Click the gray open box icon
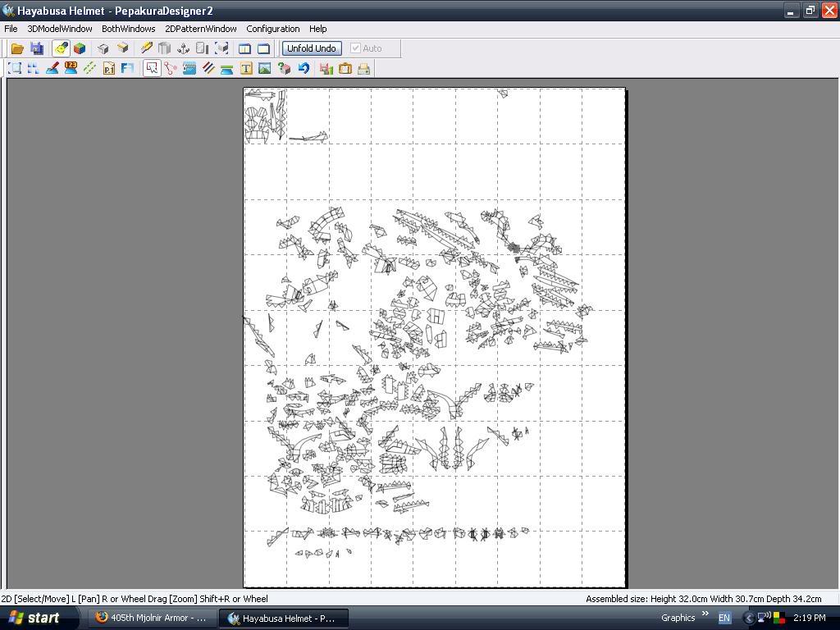The image size is (840, 630). click(x=103, y=48)
